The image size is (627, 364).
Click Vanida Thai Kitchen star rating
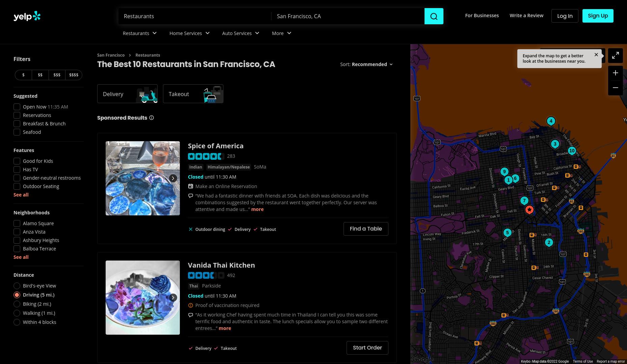(x=206, y=275)
